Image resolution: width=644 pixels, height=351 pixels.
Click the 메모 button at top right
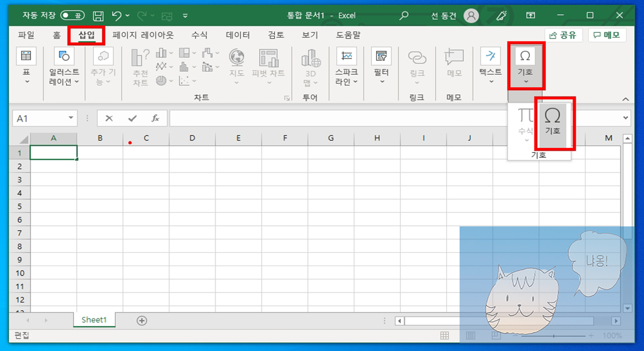pyautogui.click(x=607, y=35)
